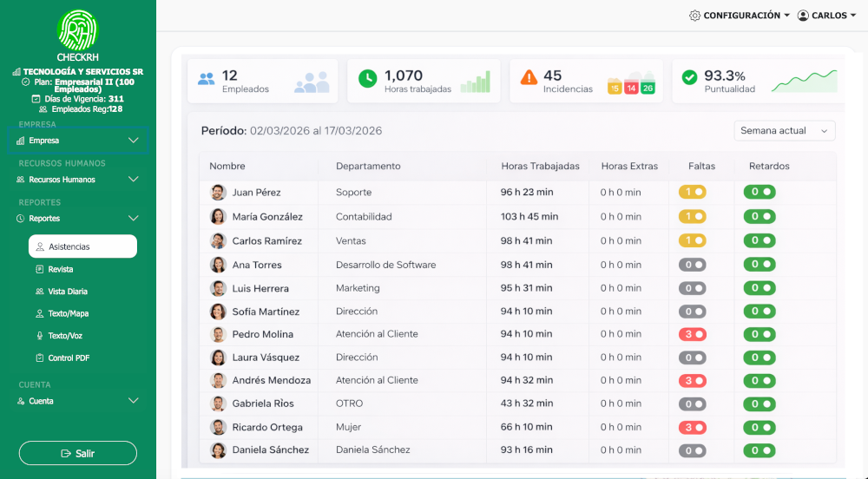The height and width of the screenshot is (479, 868).
Task: Toggle Ana Torres's Faltas switch
Action: pyautogui.click(x=693, y=265)
